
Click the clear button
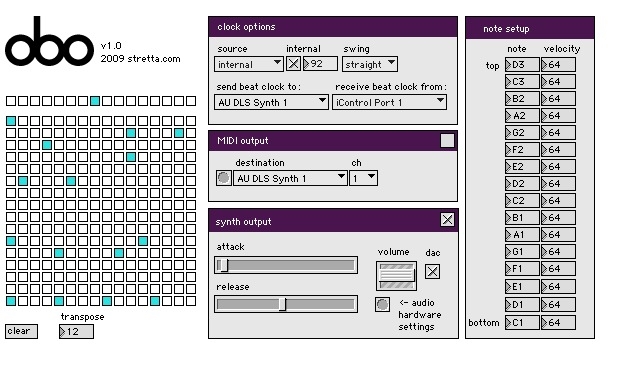click(x=21, y=331)
